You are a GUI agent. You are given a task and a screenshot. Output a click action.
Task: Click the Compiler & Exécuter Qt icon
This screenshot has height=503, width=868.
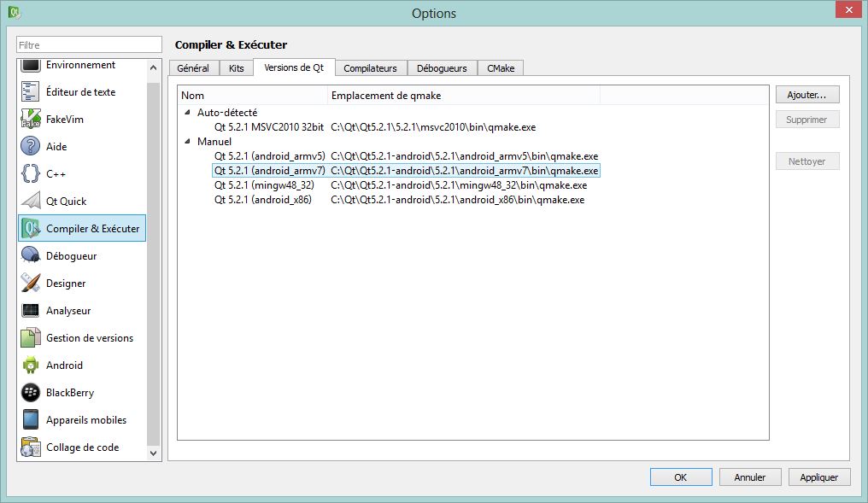coord(31,229)
